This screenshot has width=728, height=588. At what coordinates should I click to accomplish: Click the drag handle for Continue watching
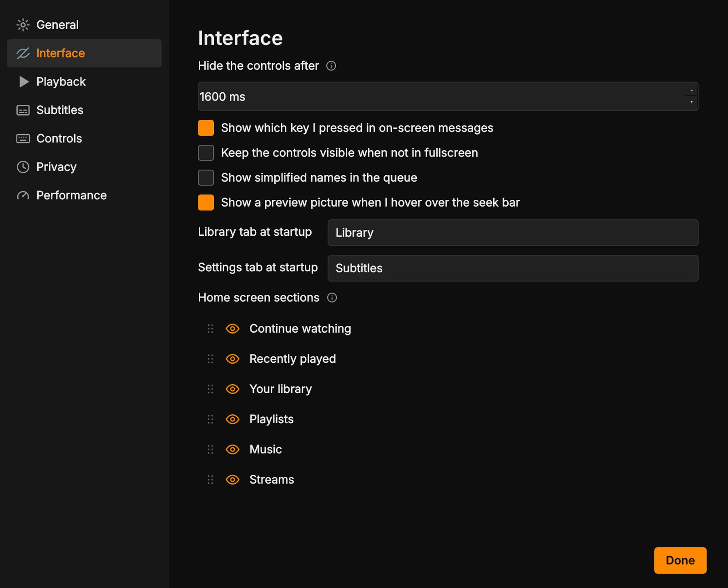[x=210, y=329]
